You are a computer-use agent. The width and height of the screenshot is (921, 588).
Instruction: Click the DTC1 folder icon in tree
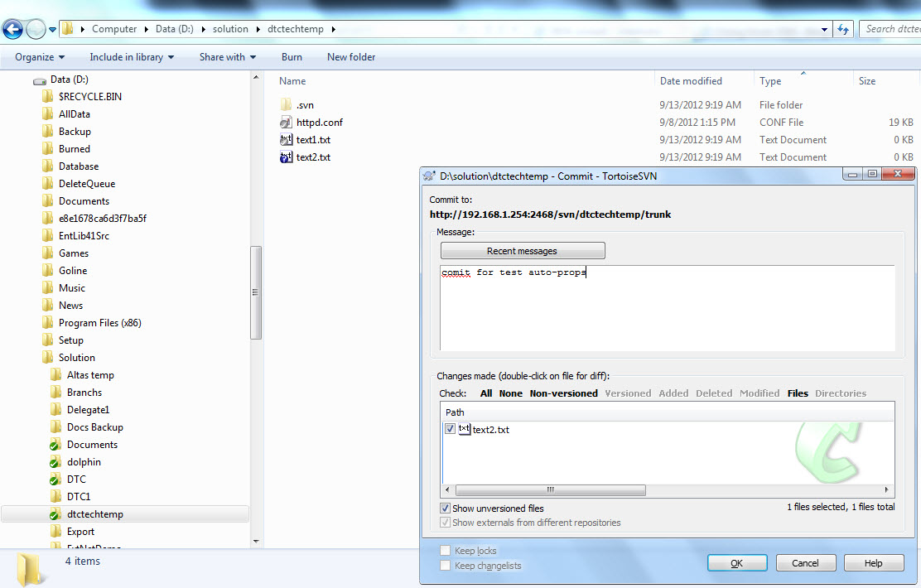click(55, 496)
